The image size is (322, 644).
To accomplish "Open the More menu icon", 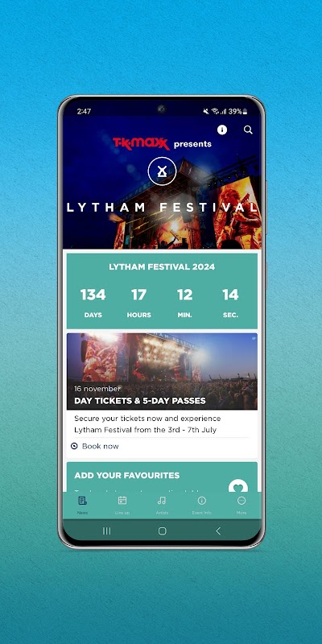I will click(242, 501).
